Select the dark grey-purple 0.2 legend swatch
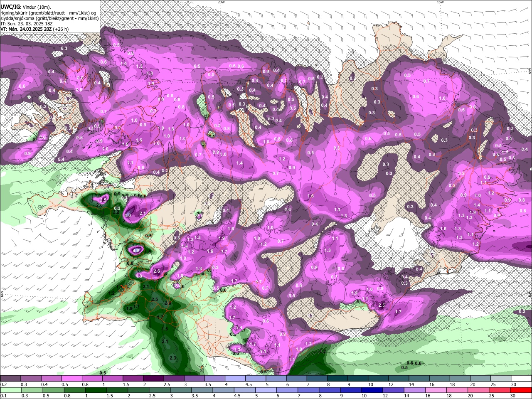Viewport: 532px width, 399px height. pos(10,379)
